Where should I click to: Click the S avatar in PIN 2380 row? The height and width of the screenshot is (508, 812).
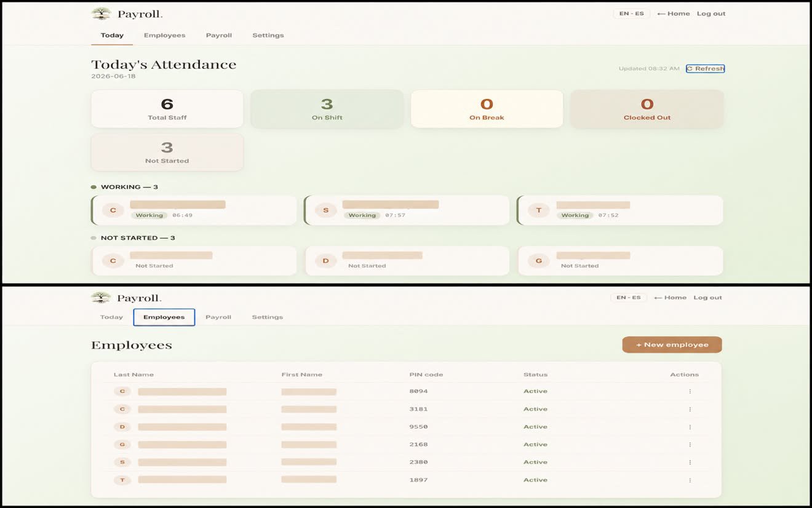coord(122,462)
